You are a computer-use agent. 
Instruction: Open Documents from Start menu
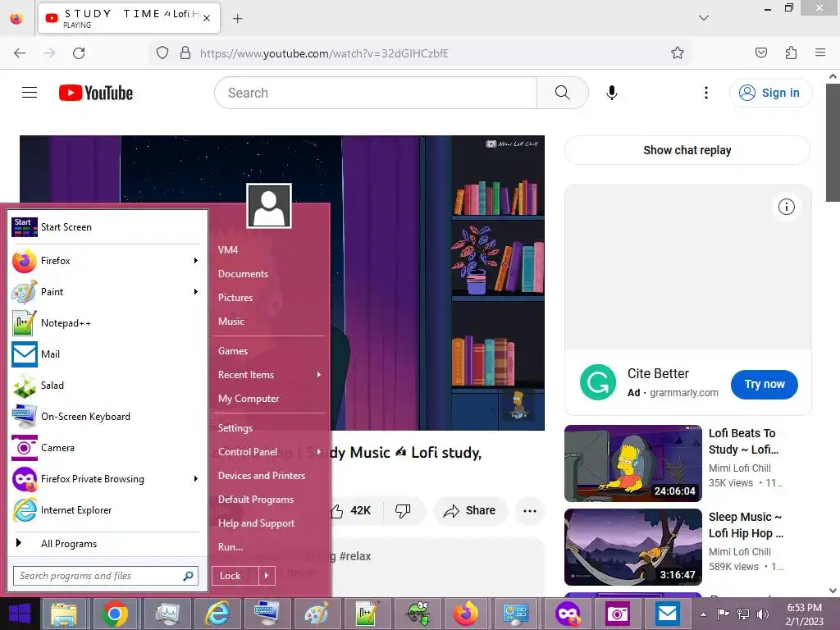[243, 274]
